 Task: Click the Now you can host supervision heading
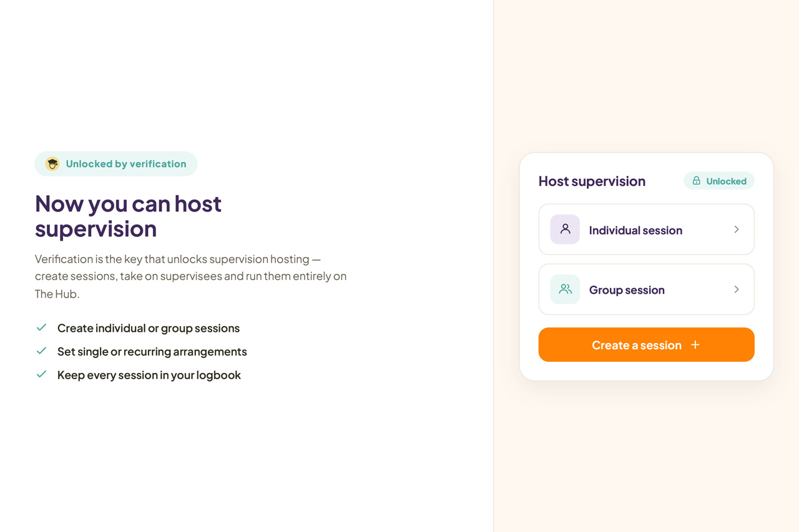129,216
